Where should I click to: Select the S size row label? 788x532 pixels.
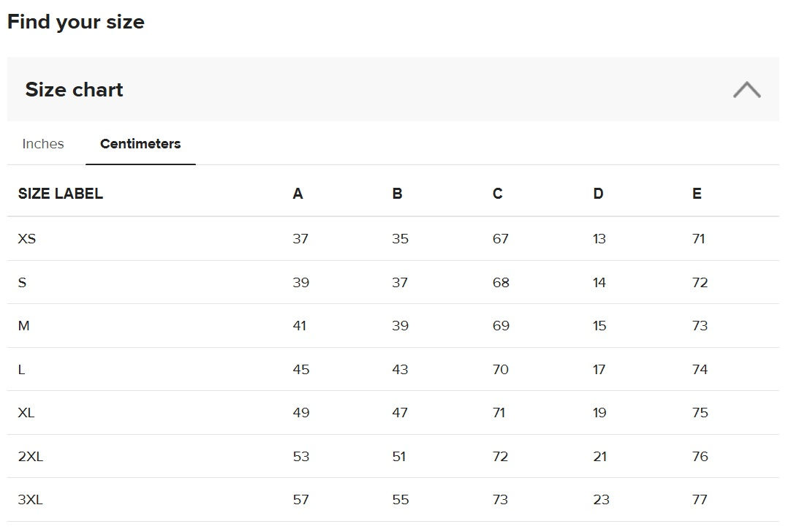tap(22, 283)
